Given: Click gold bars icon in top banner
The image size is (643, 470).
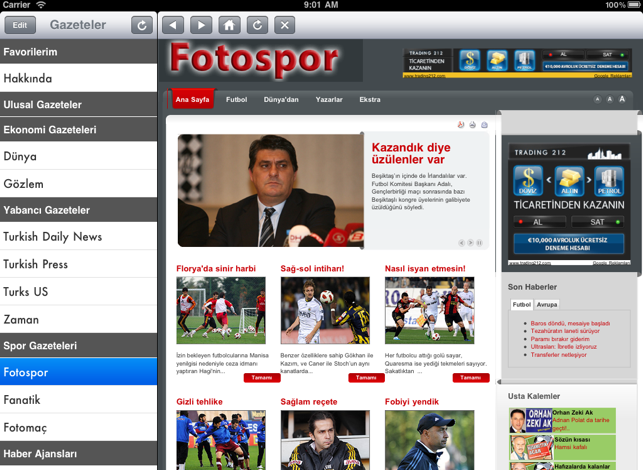Looking at the screenshot, I should [x=497, y=60].
